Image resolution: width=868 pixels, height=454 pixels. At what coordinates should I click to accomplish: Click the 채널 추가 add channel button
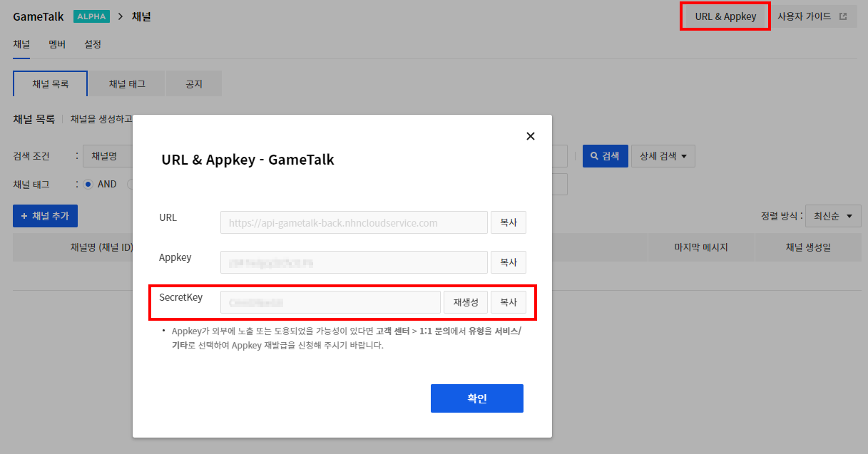tap(45, 216)
